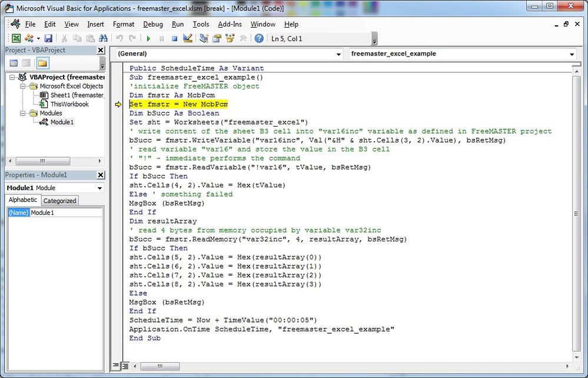Click the Full Module View button
This screenshot has width=588, height=378.
tap(125, 366)
